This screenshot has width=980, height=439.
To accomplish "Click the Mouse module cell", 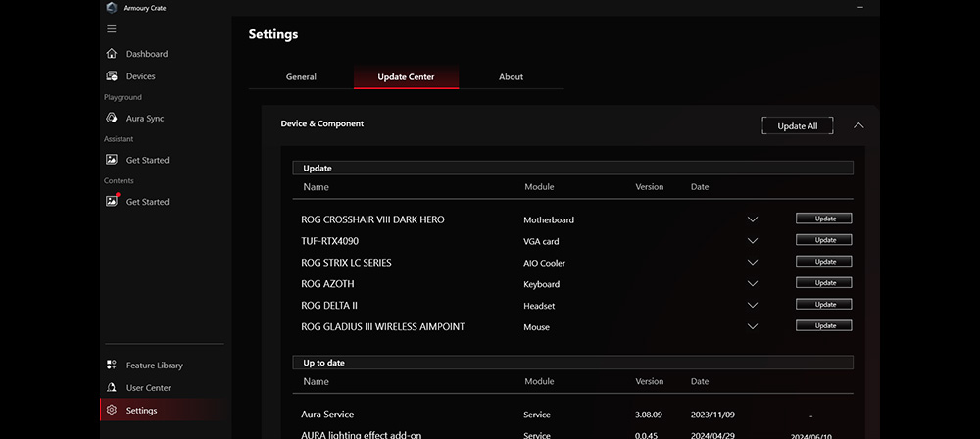I will (x=536, y=327).
